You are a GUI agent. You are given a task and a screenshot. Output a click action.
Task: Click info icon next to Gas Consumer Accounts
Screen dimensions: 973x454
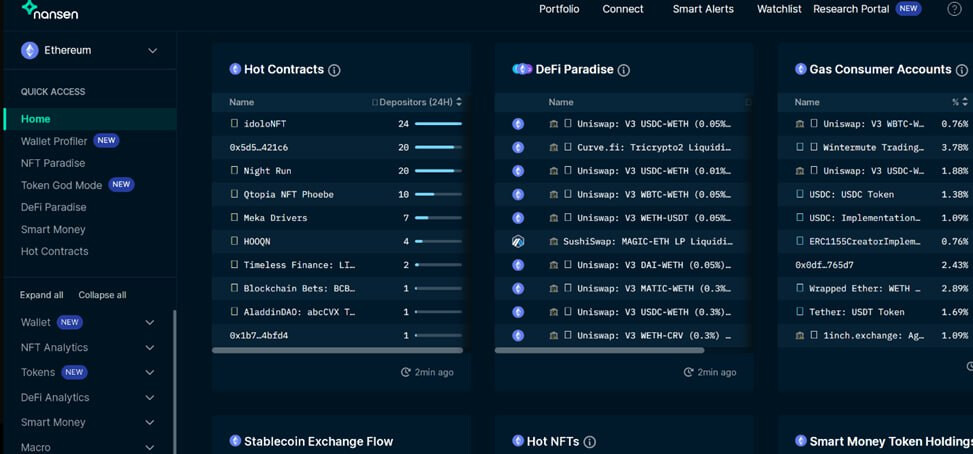(962, 70)
